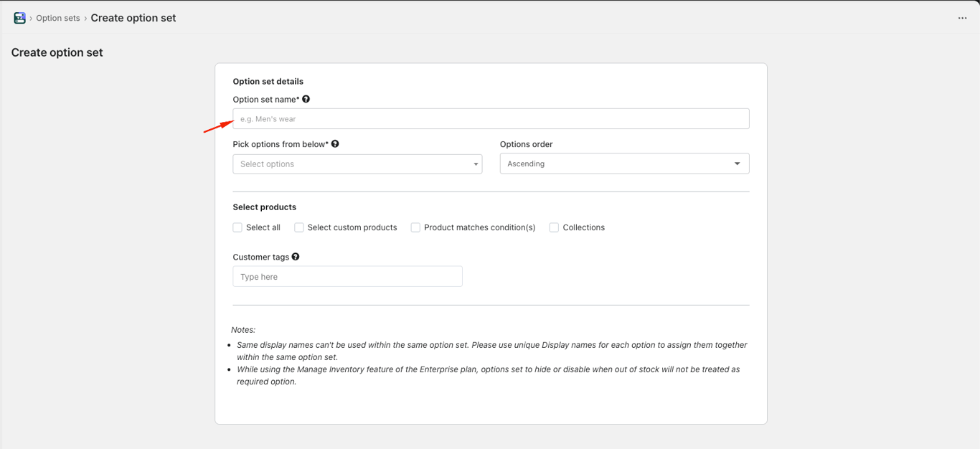
Task: Click caret arrow in Select options field
Action: point(475,164)
